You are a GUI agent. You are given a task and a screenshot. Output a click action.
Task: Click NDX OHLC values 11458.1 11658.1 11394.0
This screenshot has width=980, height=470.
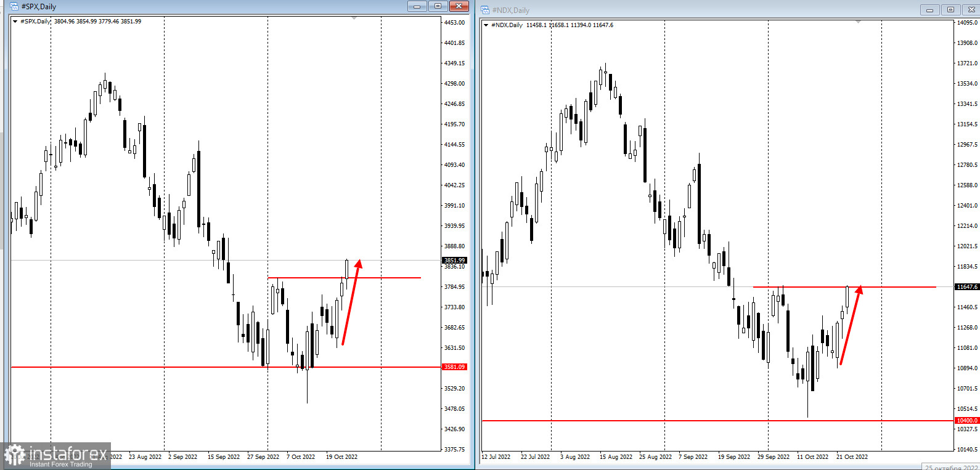(x=558, y=25)
